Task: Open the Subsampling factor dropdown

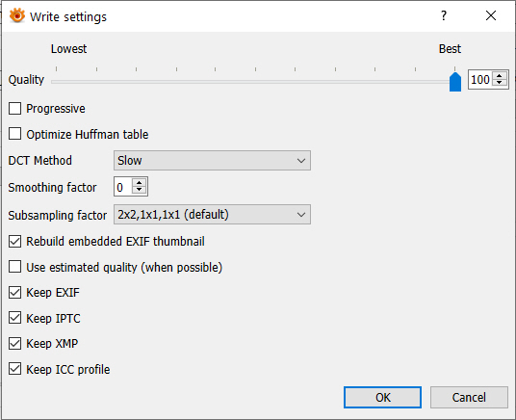Action: [212, 215]
